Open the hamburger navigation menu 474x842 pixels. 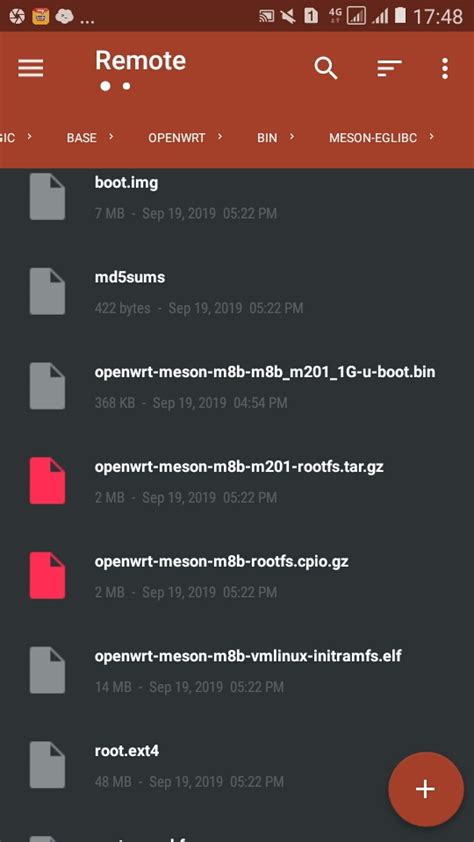[31, 68]
